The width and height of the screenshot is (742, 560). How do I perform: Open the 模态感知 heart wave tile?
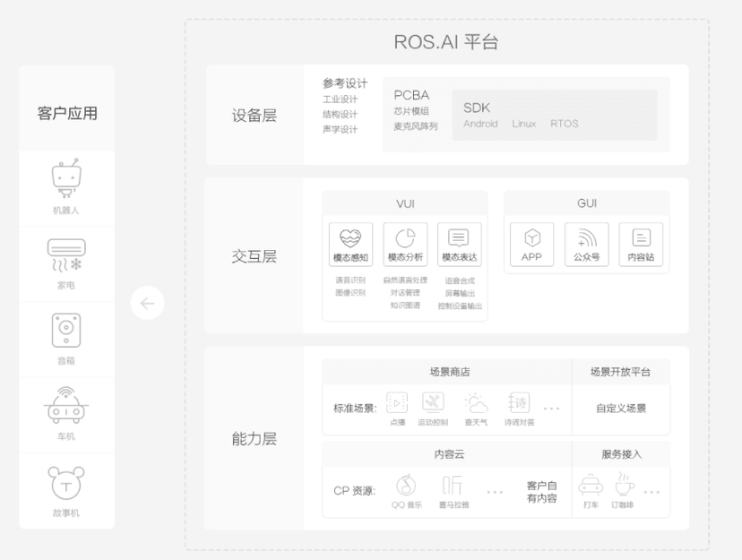350,245
